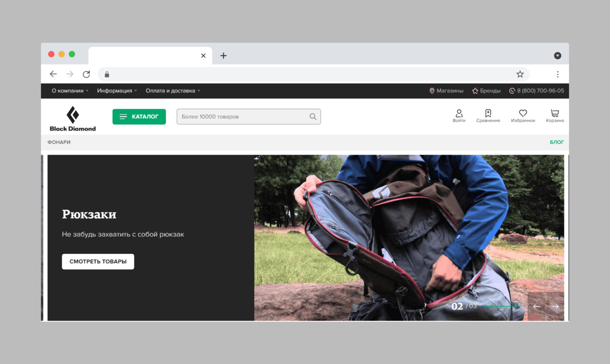Open the "Бренды" brands link

point(486,91)
